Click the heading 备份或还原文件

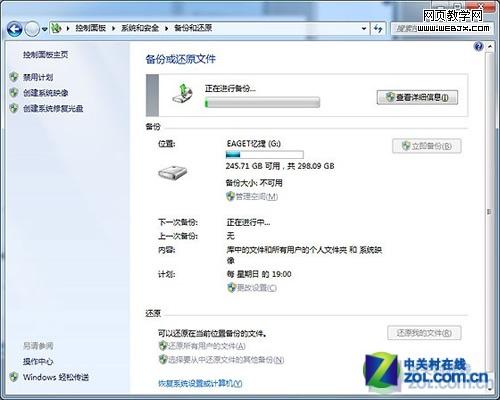click(x=181, y=59)
